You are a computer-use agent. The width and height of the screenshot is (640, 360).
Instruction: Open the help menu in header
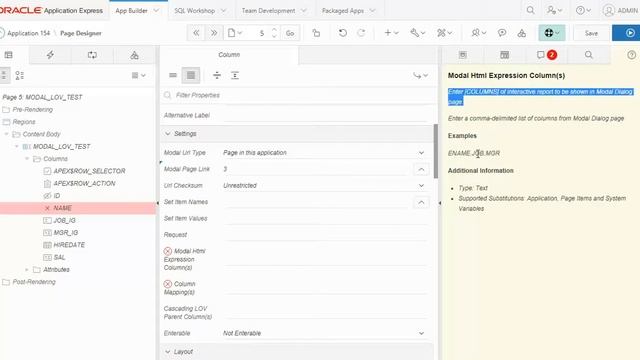583,11
